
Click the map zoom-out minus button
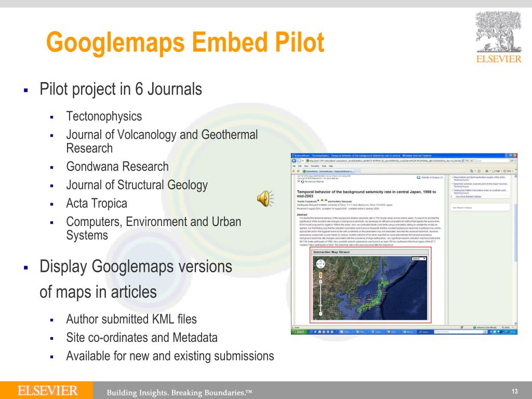(x=321, y=314)
